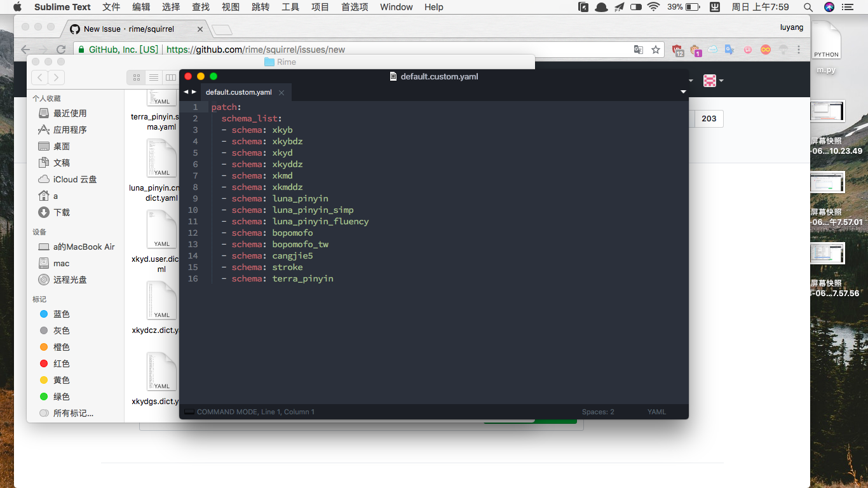Change indentation via Spaces: 2
This screenshot has width=868, height=488.
598,412
